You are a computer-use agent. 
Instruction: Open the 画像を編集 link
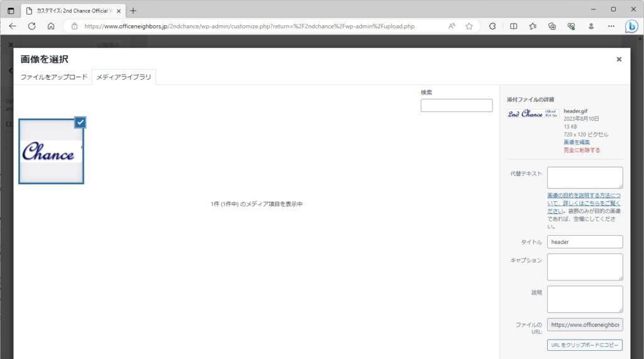[x=576, y=143]
